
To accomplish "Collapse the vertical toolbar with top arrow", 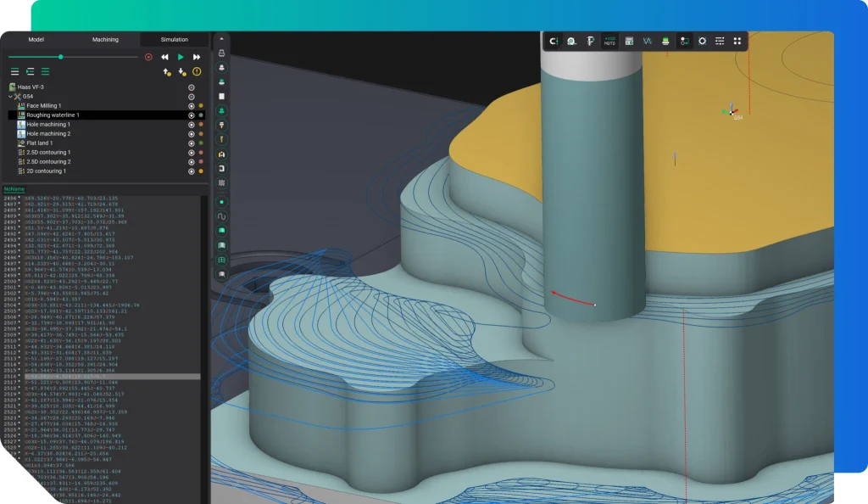I will 221,39.
